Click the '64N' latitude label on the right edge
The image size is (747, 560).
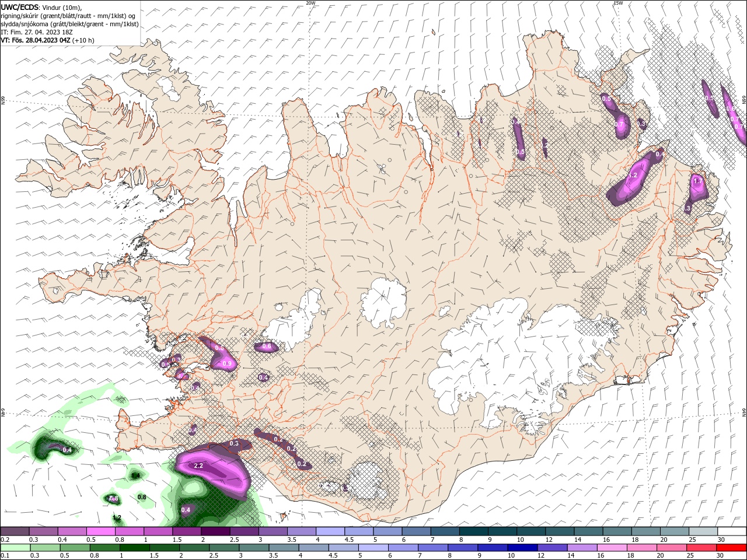tap(744, 412)
